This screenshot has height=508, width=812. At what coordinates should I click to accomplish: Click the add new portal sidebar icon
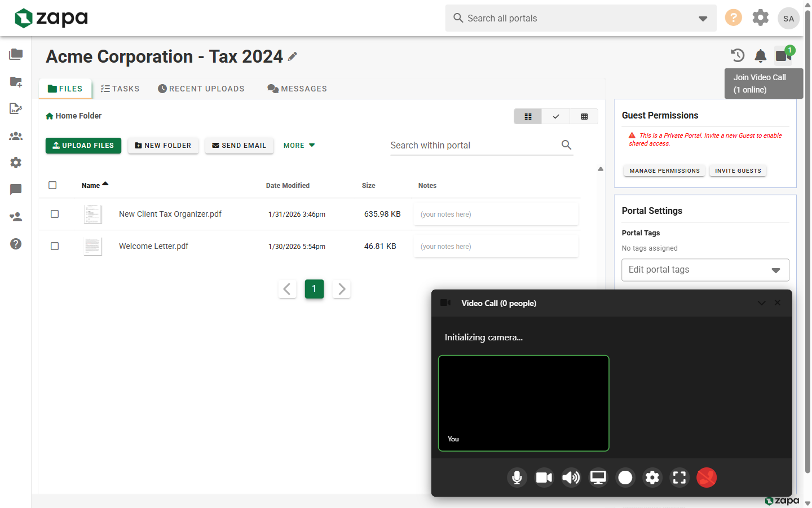pos(16,81)
